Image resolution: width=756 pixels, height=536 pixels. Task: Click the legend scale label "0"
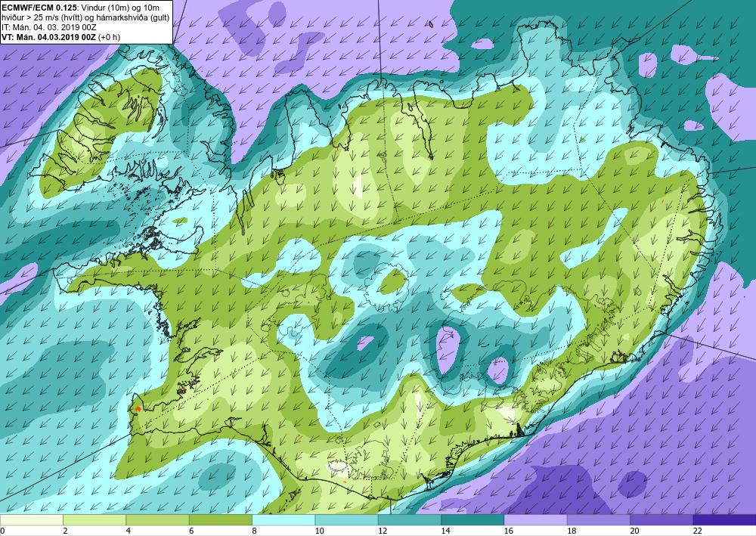(2, 531)
